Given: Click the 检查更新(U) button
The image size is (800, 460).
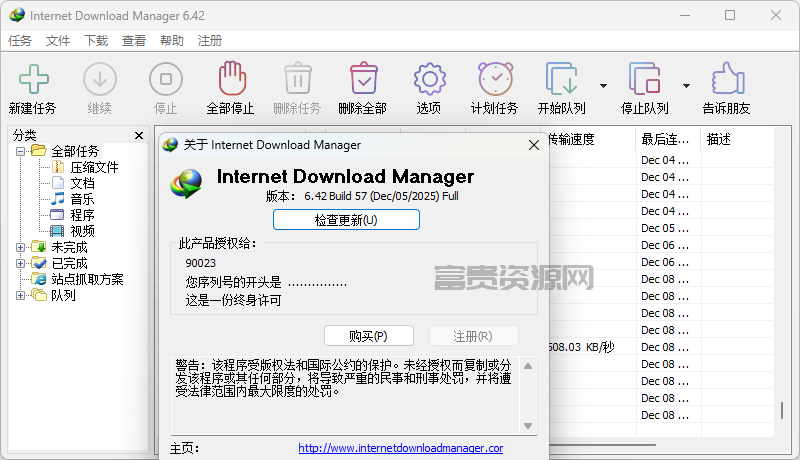Looking at the screenshot, I should click(x=346, y=220).
